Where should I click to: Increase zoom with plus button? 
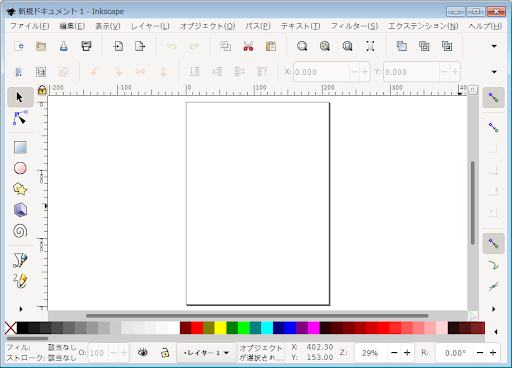coord(407,353)
